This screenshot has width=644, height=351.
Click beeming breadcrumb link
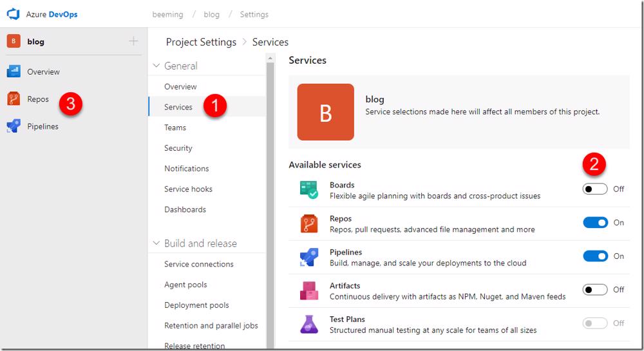[167, 14]
